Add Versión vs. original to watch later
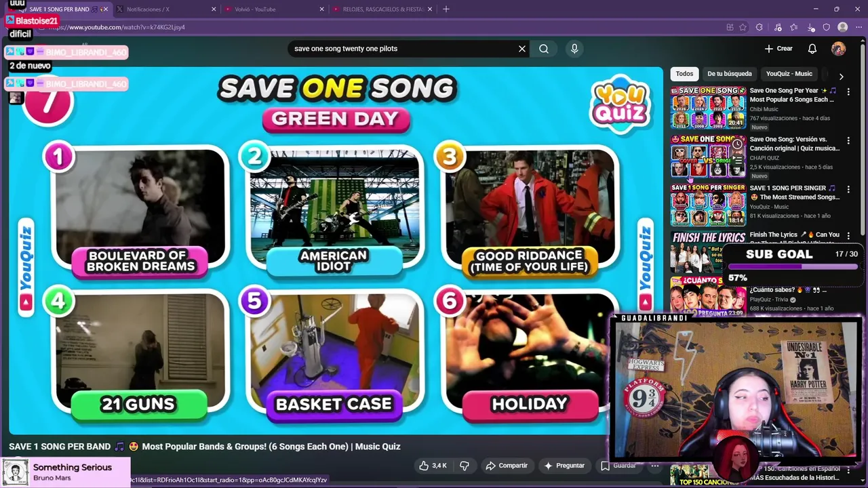The width and height of the screenshot is (868, 488). [x=736, y=144]
